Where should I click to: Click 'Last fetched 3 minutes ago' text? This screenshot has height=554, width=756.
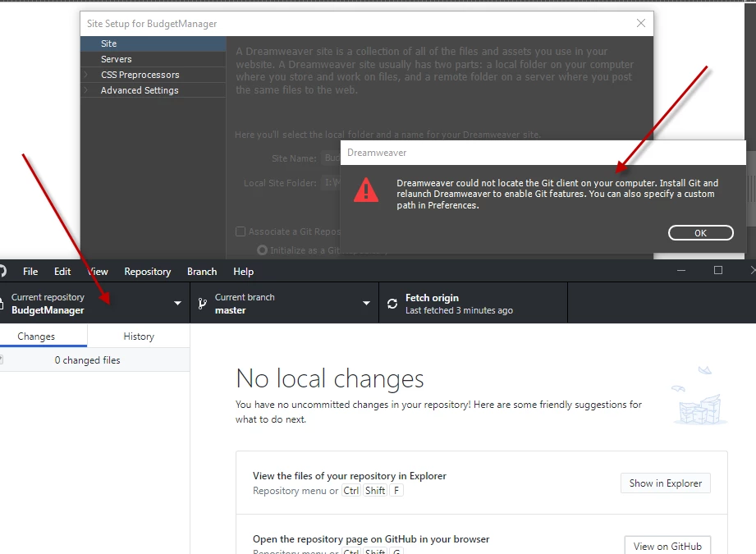(459, 310)
